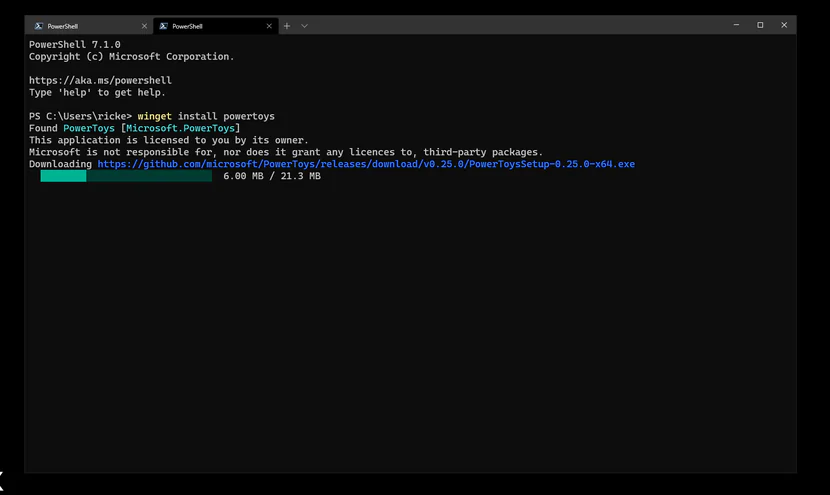Click the empty title bar area beside tabs
The image size is (830, 495).
pos(500,25)
